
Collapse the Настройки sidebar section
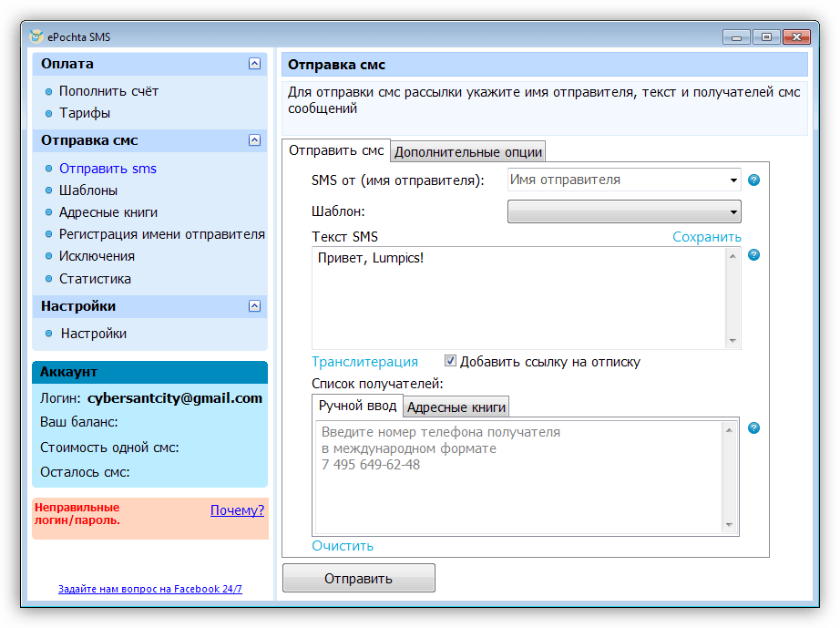[254, 306]
